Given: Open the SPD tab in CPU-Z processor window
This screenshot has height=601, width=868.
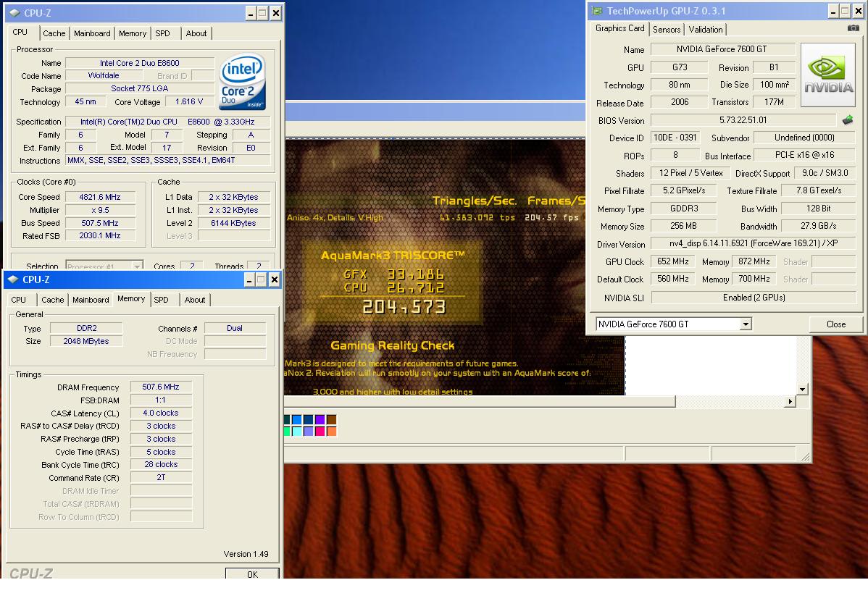Looking at the screenshot, I should click(x=163, y=34).
